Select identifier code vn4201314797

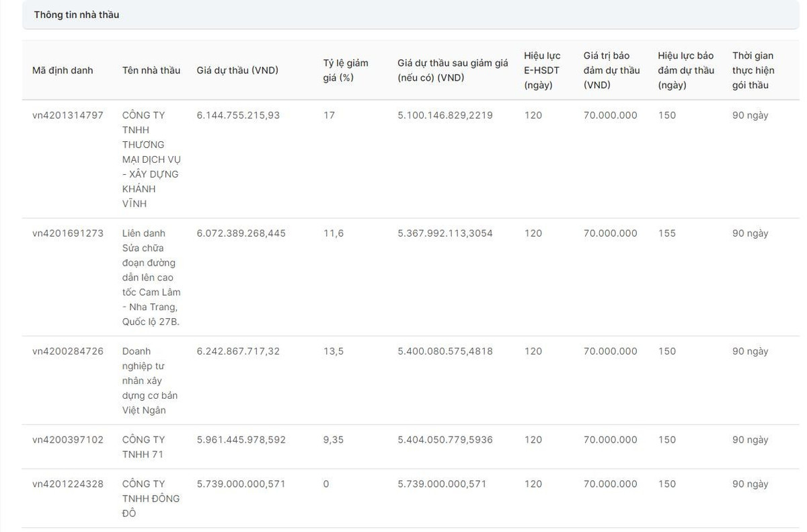(68, 116)
